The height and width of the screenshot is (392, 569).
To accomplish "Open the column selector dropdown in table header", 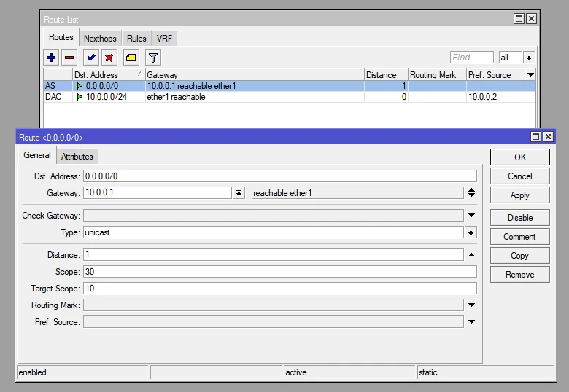I will click(530, 75).
